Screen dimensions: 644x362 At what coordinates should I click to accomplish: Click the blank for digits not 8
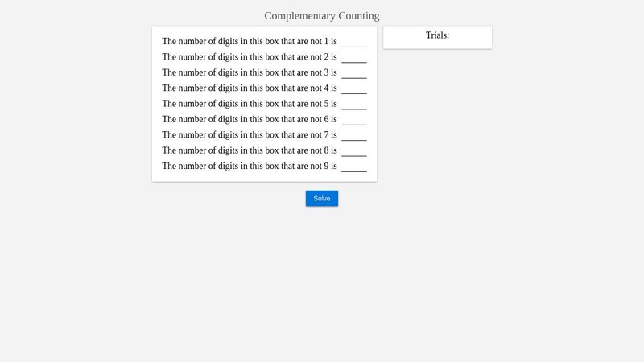click(x=354, y=150)
